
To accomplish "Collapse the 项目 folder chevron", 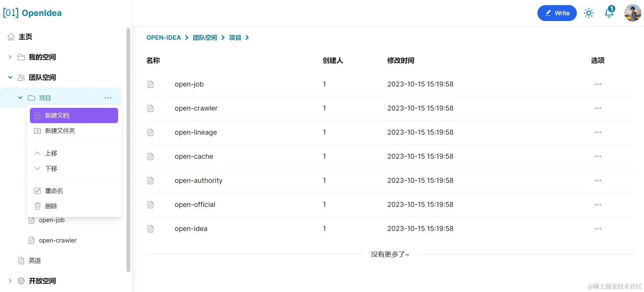I will point(20,98).
